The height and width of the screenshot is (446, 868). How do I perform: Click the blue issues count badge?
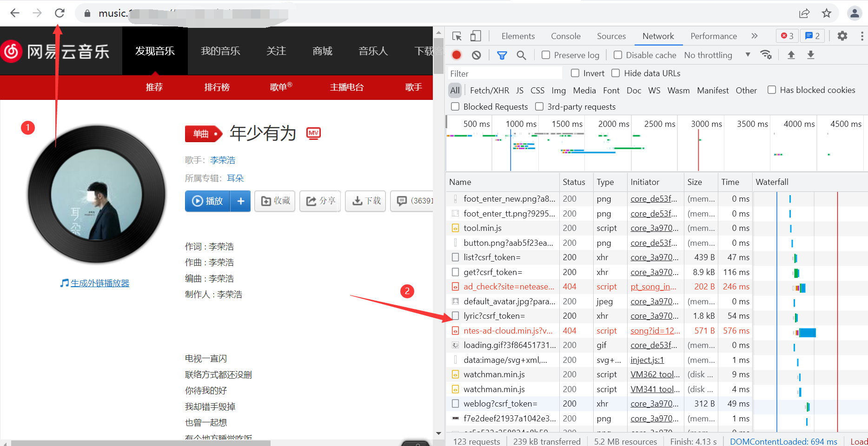click(x=813, y=36)
